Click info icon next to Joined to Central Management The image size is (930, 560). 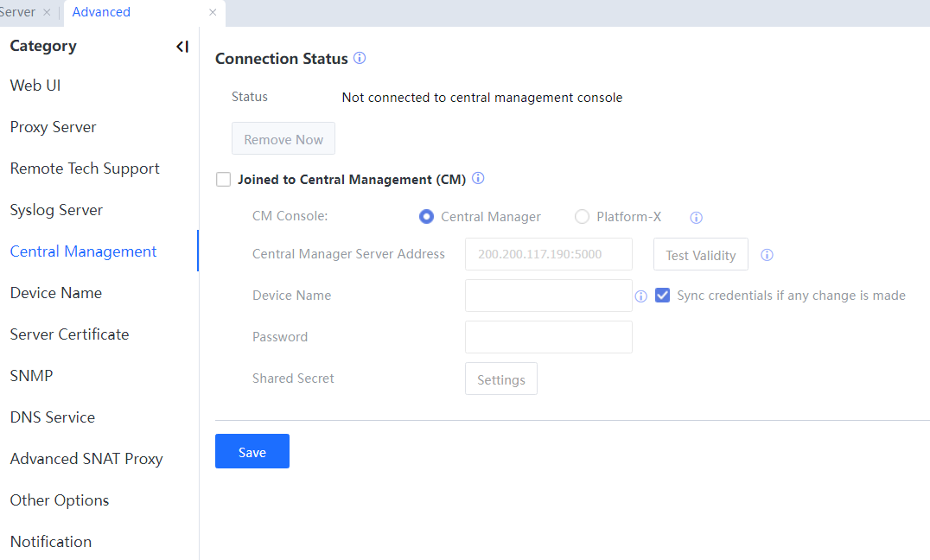478,179
